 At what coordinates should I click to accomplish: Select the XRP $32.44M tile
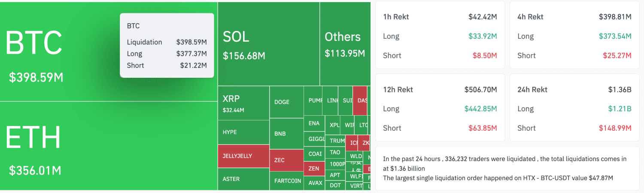243,103
